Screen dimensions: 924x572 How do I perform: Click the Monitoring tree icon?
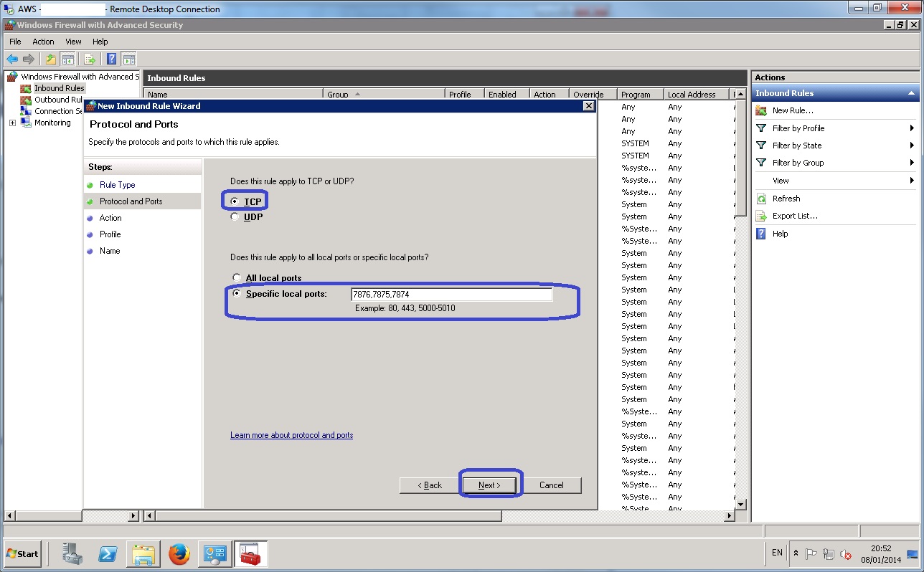coord(26,123)
